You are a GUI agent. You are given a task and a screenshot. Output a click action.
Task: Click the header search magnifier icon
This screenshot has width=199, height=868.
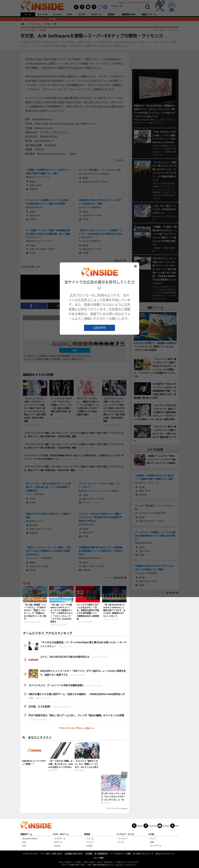click(148, 7)
